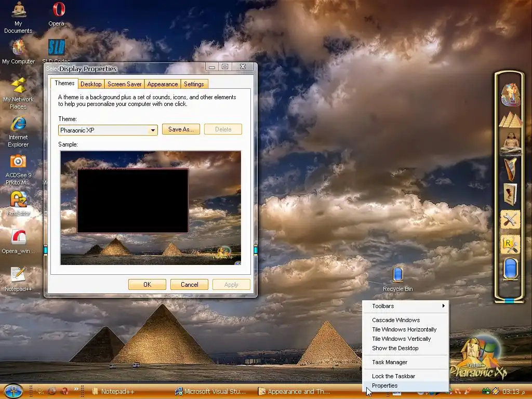Click the blue cartouche dock icon
This screenshot has height=399, width=532.
[x=510, y=269]
